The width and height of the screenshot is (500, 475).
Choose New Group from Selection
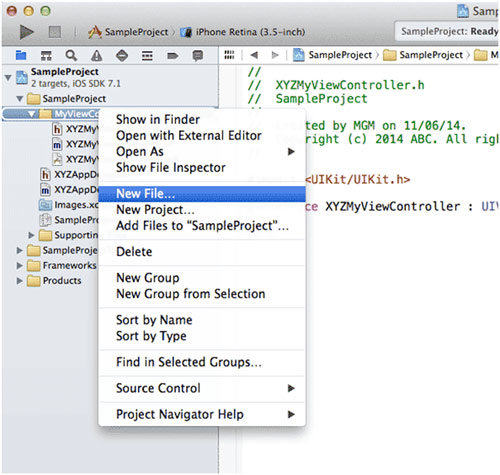coord(202,294)
